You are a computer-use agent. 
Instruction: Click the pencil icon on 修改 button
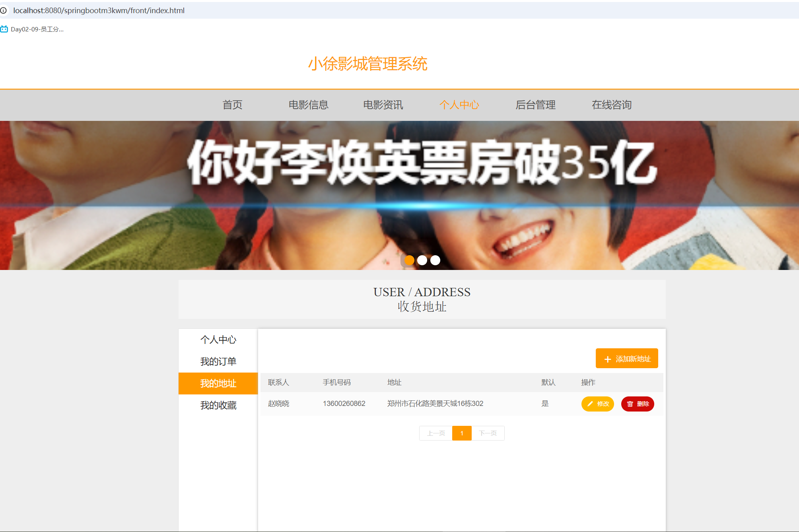coord(590,404)
